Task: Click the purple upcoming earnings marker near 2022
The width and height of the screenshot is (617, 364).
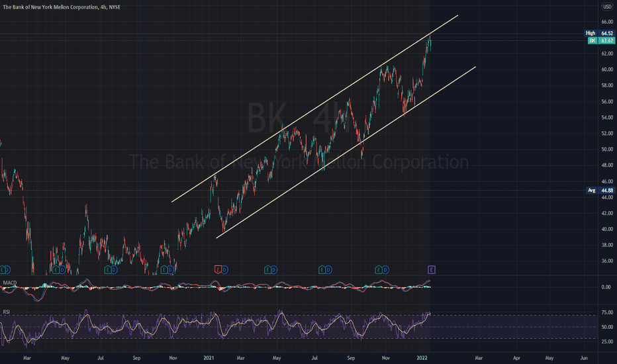Action: [432, 269]
